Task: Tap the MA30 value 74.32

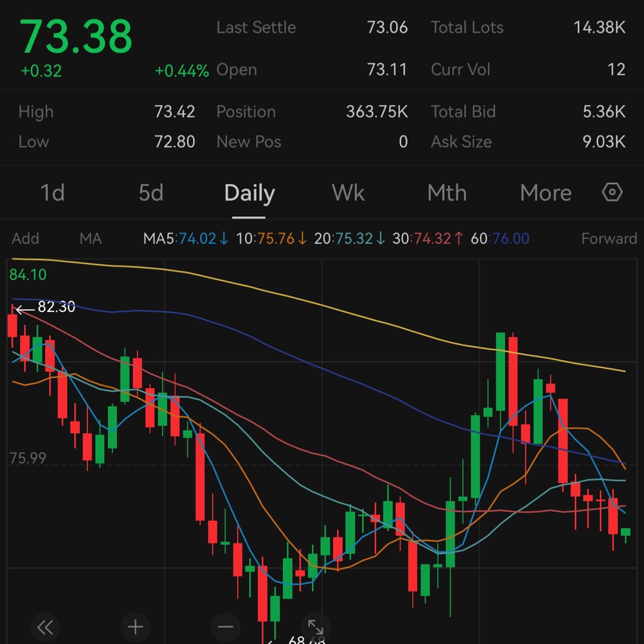Action: [433, 238]
